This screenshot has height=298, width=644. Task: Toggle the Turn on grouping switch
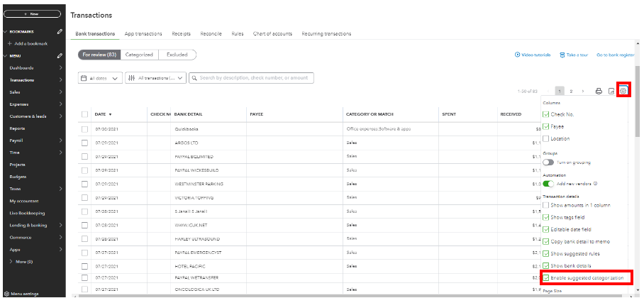pos(548,162)
